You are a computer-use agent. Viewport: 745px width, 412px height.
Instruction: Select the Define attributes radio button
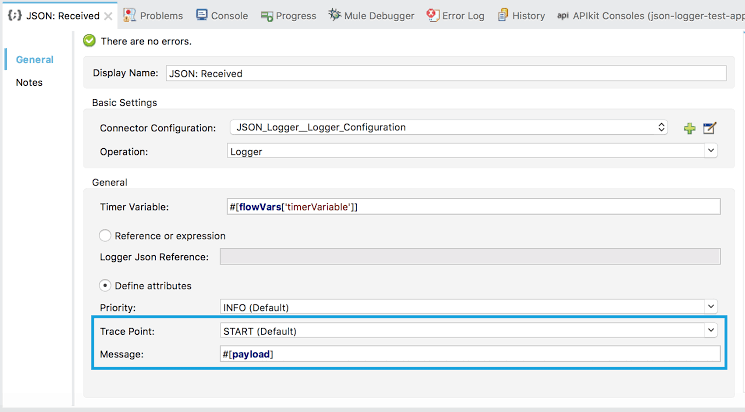[x=105, y=286]
